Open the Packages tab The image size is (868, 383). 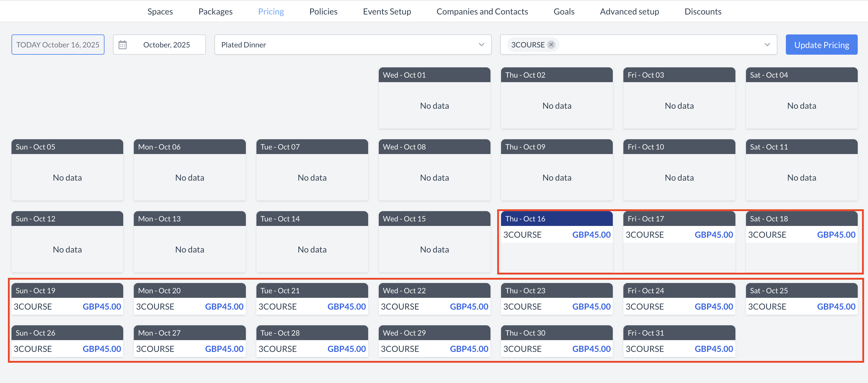click(x=215, y=11)
